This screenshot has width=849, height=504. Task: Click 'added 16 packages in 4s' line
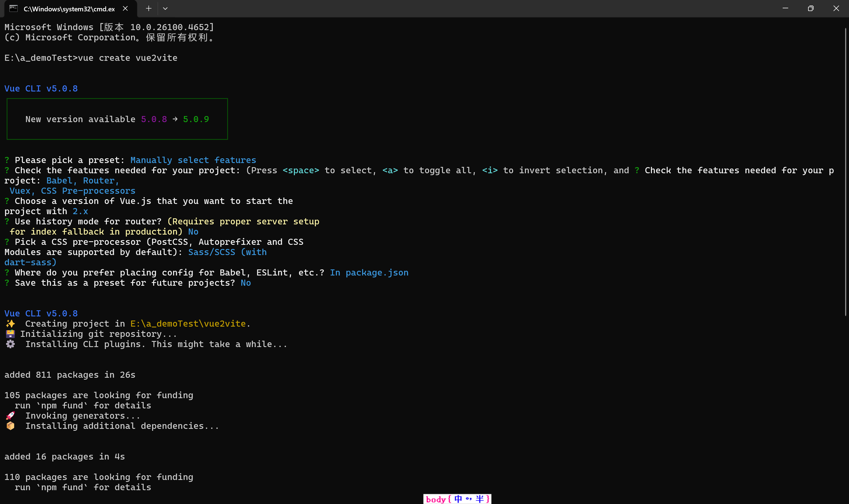(64, 457)
